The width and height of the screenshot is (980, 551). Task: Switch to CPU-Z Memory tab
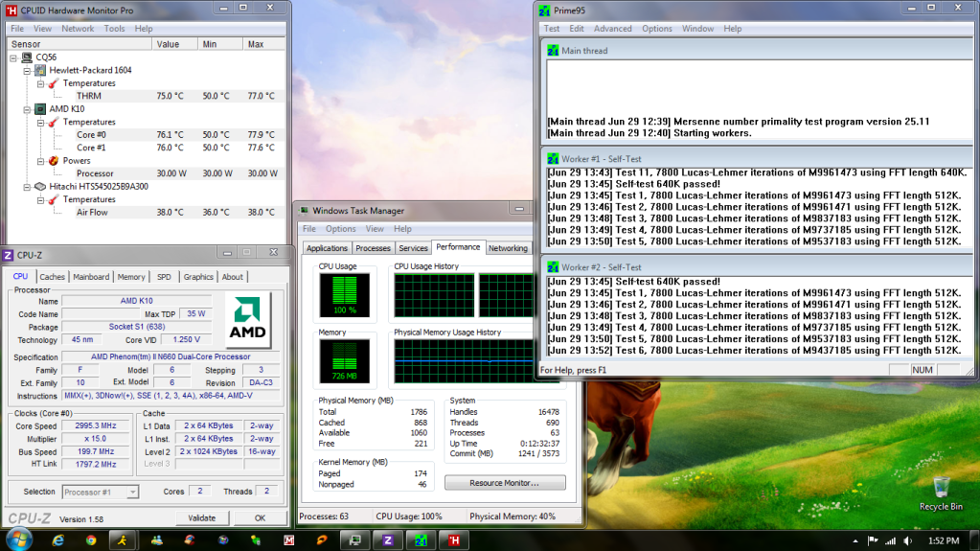coord(130,277)
